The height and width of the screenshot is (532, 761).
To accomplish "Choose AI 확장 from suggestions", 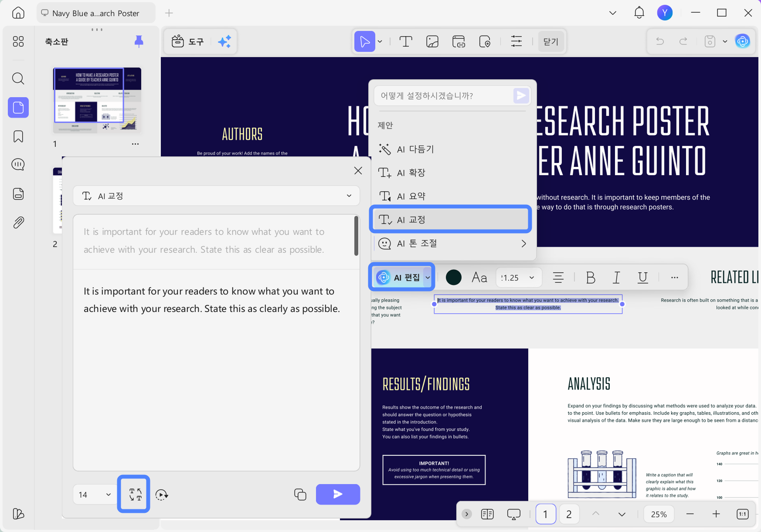I will point(452,173).
